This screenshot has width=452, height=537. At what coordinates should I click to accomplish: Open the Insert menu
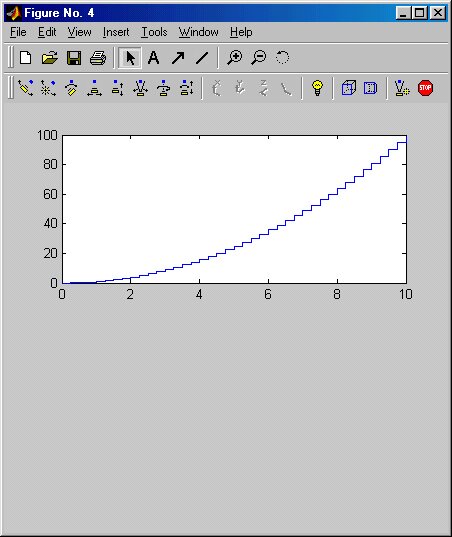(x=116, y=32)
